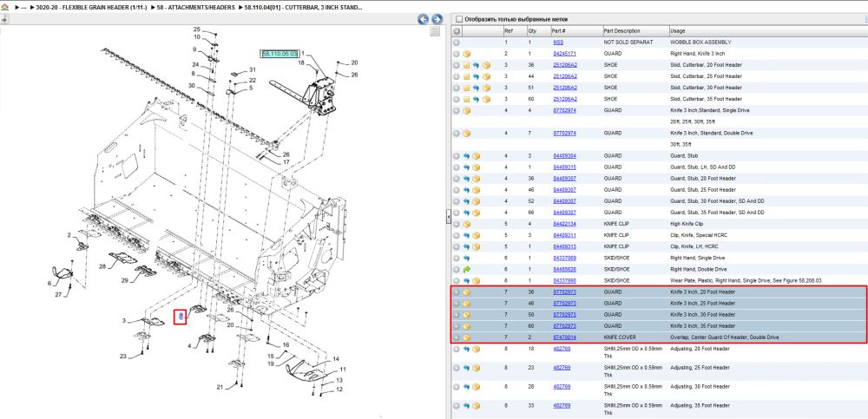The width and height of the screenshot is (868, 419).
Task: Enable 'Отобразить только выбранные метки' checkbox
Action: [458, 19]
